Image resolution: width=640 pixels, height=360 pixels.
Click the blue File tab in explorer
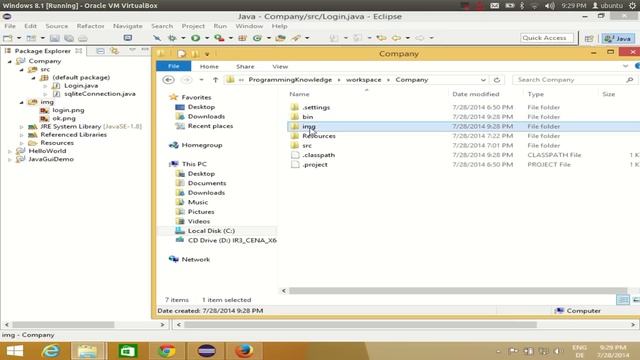[x=173, y=66]
